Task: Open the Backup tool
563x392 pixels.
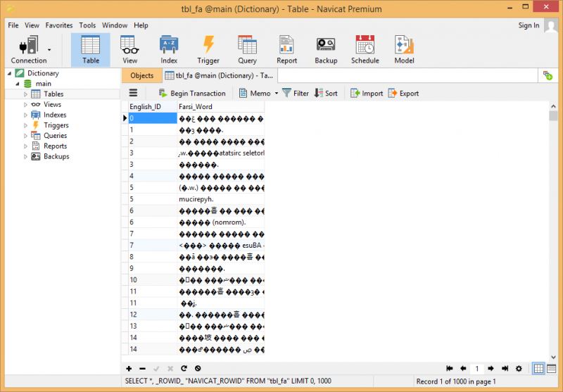Action: (x=326, y=49)
